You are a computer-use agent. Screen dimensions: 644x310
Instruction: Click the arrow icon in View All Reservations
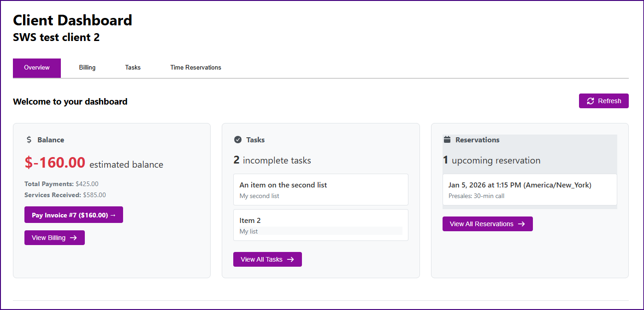[521, 224]
